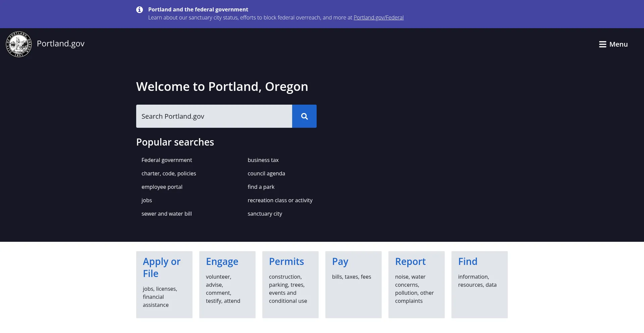View the council agenda link

(266, 174)
